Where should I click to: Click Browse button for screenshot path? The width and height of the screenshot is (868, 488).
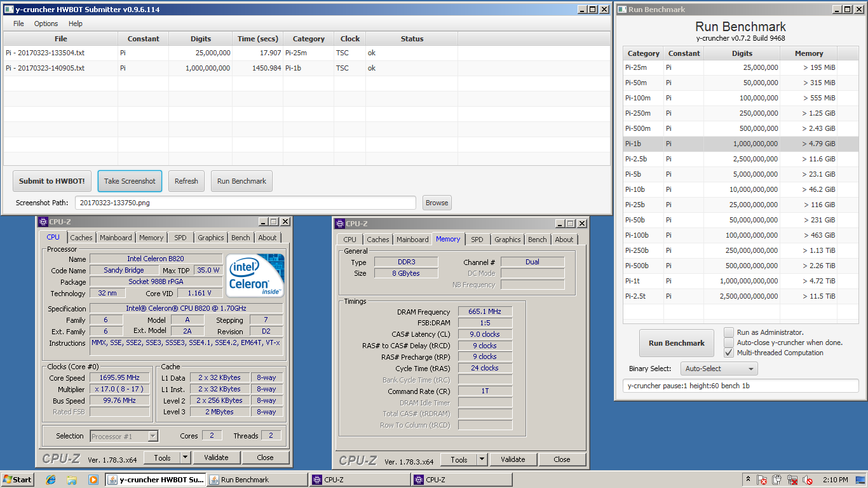coord(437,203)
